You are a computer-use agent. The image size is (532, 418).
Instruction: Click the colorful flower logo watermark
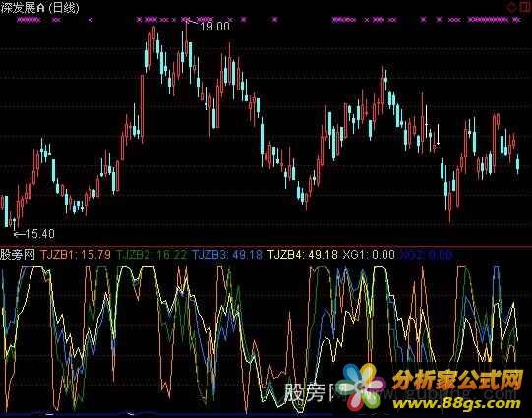click(x=363, y=387)
